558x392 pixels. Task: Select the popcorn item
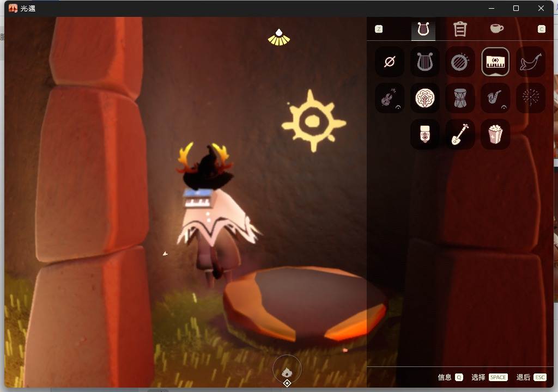(x=495, y=134)
